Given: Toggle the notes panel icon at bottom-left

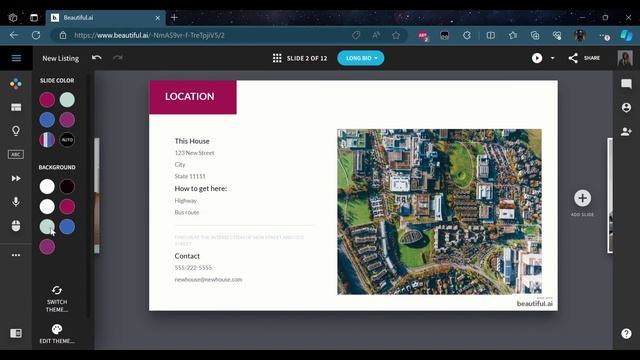Looking at the screenshot, I should pyautogui.click(x=16, y=333).
